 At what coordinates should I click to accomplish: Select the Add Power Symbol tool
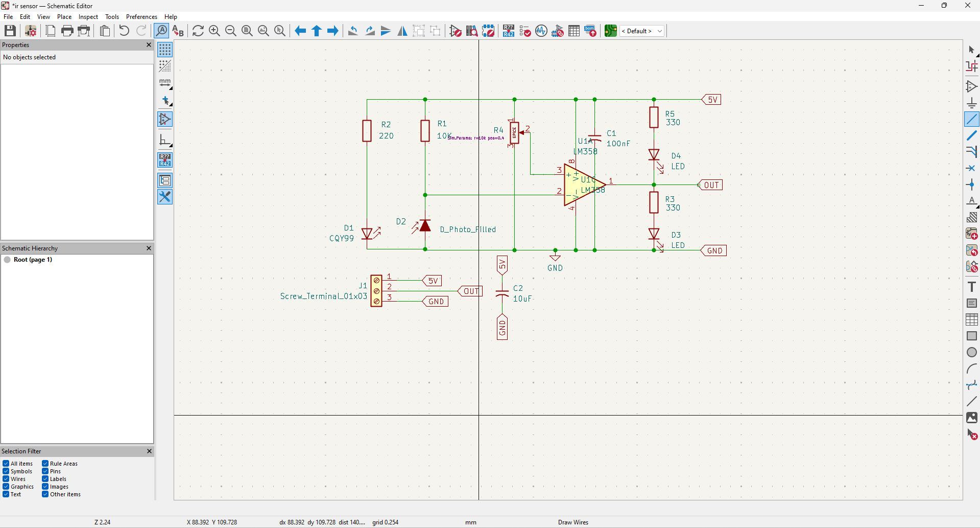point(972,103)
